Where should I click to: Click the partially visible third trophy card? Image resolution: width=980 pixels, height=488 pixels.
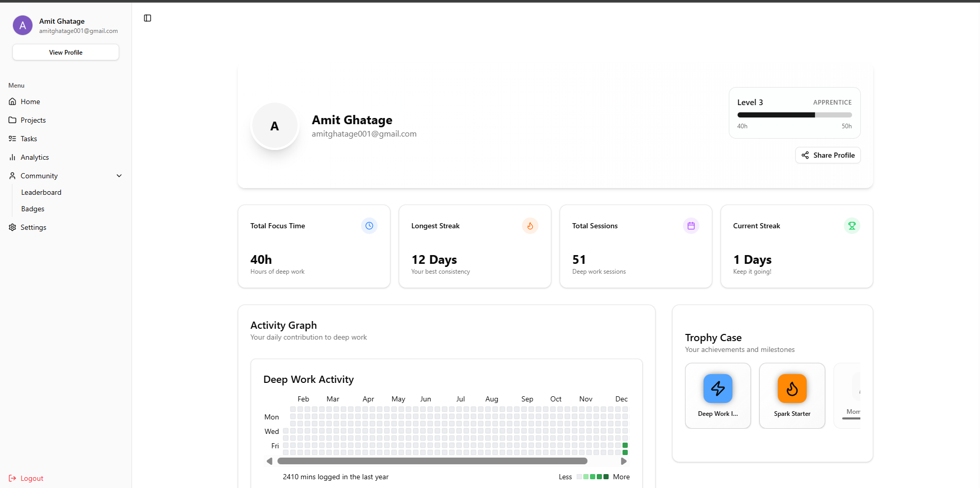coord(847,396)
